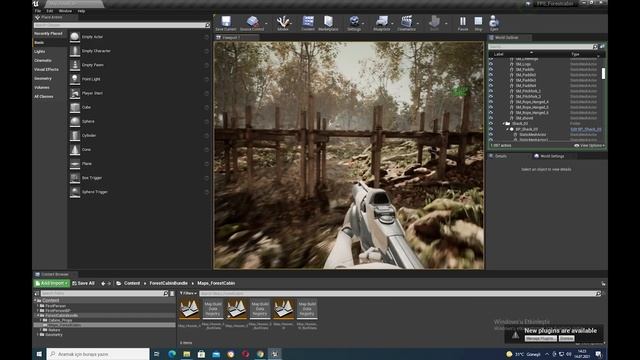Select the Plane shape icon
Viewport: 640px width, 360px height.
coord(75,164)
